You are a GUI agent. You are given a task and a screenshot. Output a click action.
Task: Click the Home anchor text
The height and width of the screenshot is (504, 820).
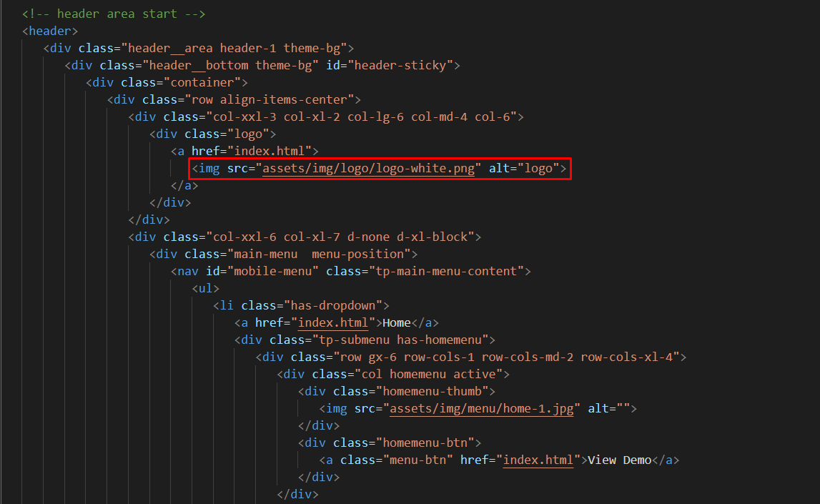pyautogui.click(x=397, y=322)
